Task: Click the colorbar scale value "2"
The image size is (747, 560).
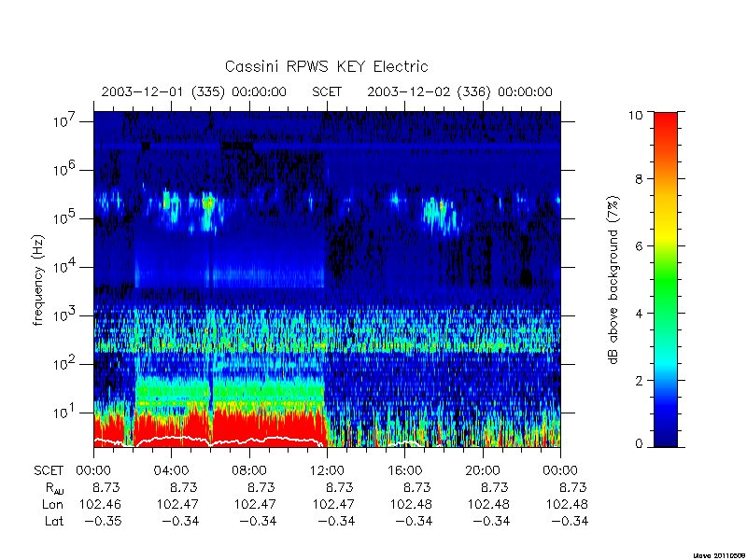Action: coord(639,381)
